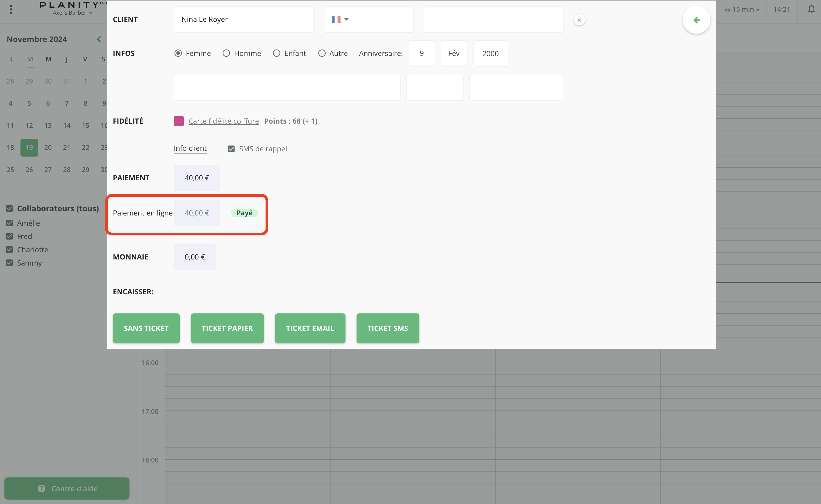Toggle the Charlotte collaborator checkbox

[9, 250]
